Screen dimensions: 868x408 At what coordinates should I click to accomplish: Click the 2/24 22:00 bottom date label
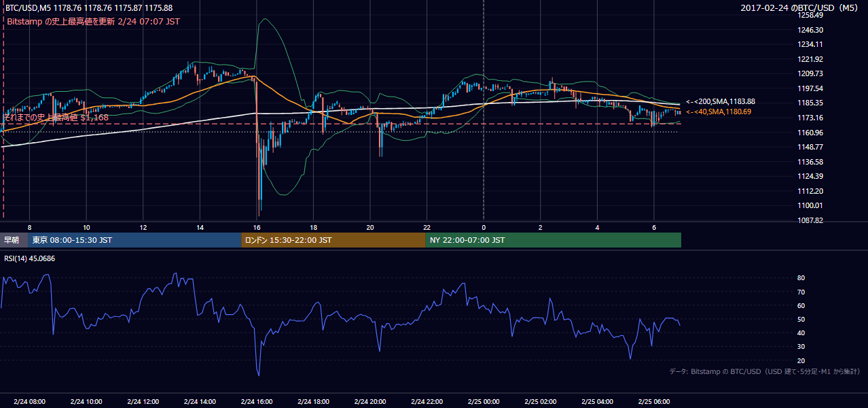(x=427, y=401)
